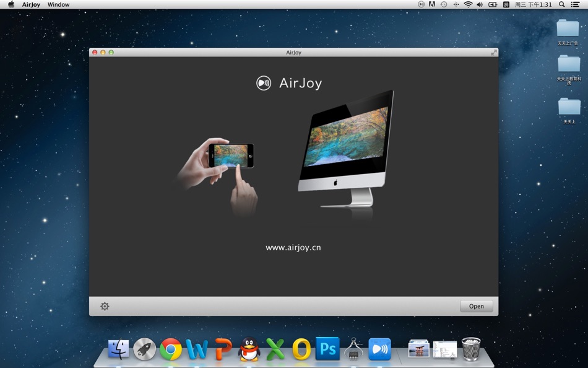Open Notification Center from the menu bar
The height and width of the screenshot is (368, 588).
[576, 4]
